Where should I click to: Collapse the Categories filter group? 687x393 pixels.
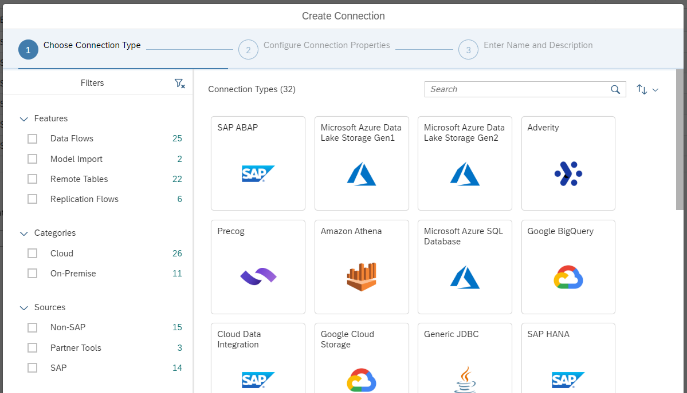pyautogui.click(x=24, y=234)
